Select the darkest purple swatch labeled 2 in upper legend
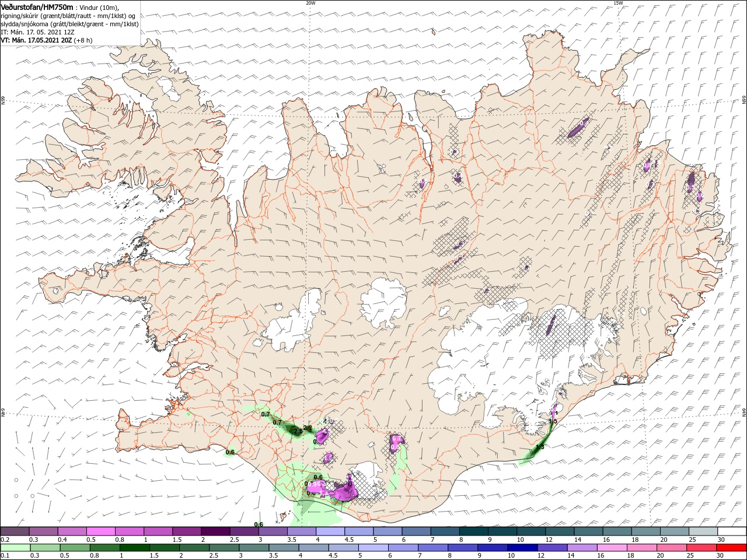Viewport: 747px width, 560px height. click(215, 531)
